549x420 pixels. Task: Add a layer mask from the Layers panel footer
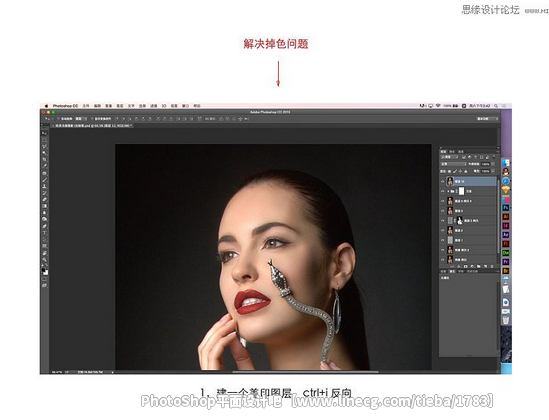tap(465, 267)
